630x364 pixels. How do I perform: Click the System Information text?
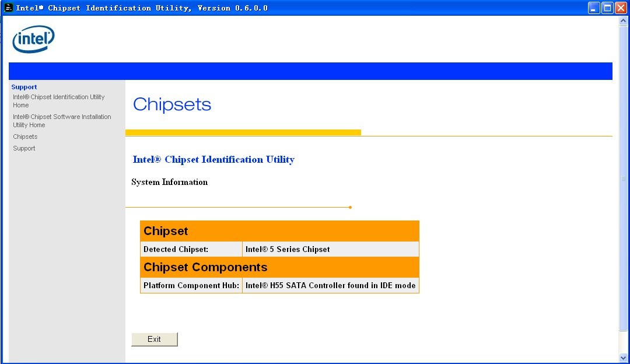[x=169, y=182]
